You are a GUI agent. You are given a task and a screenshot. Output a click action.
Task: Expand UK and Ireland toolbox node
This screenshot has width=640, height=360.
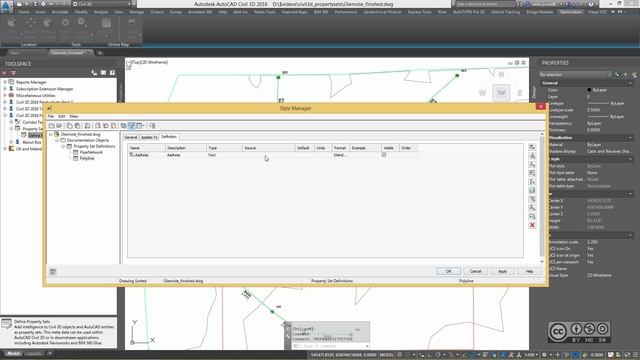4,149
